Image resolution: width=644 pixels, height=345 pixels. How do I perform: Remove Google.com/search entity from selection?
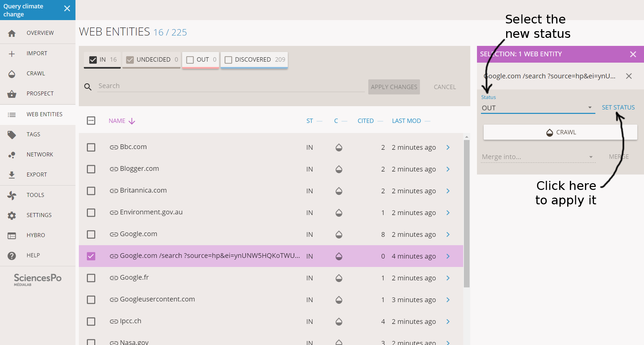[629, 76]
